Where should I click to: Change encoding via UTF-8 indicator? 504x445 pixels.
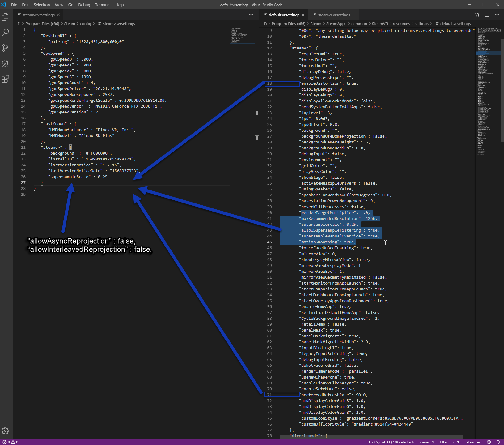443,442
